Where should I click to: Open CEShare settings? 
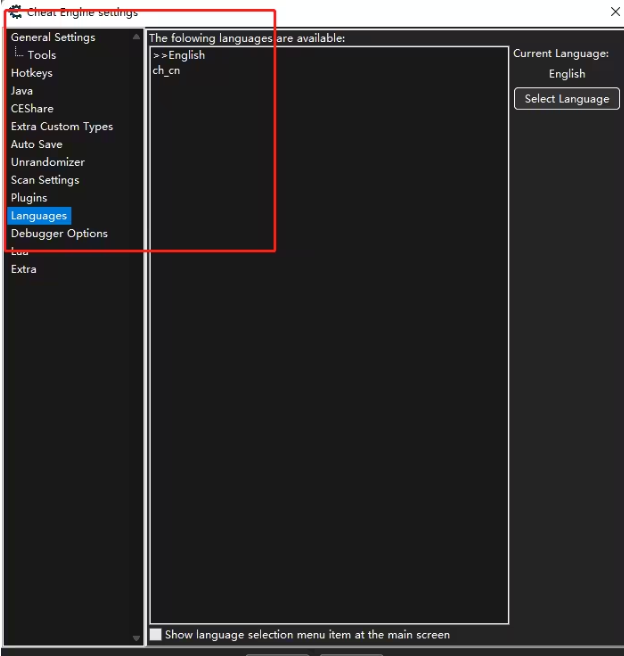point(32,108)
